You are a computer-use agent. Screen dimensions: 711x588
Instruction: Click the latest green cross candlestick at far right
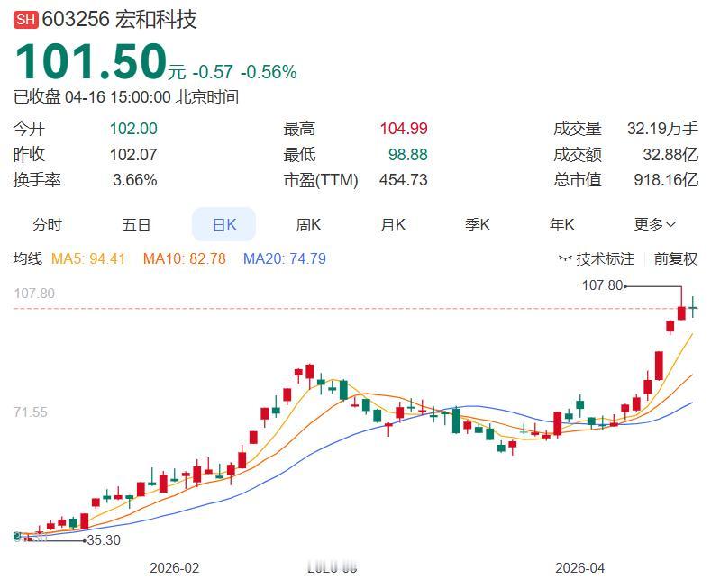point(693,307)
